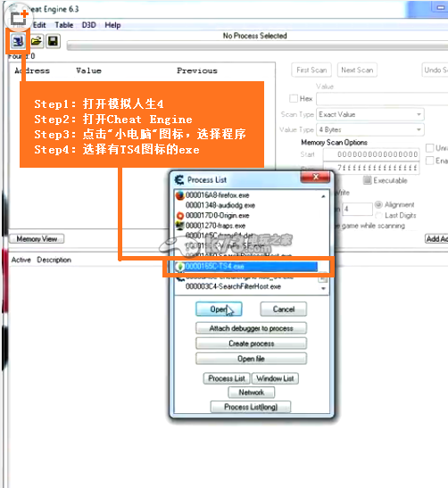This screenshot has height=488, width=448.
Task: Click the Process List(long) button
Action: [251, 407]
